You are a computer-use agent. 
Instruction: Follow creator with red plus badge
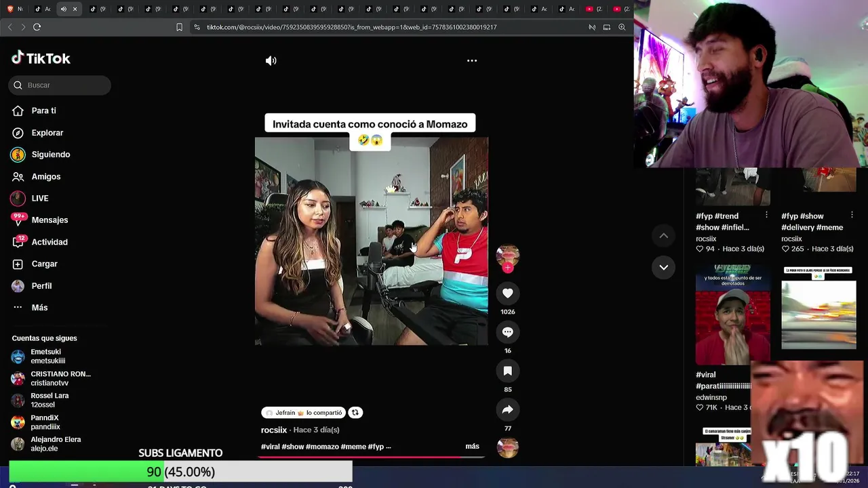point(507,268)
